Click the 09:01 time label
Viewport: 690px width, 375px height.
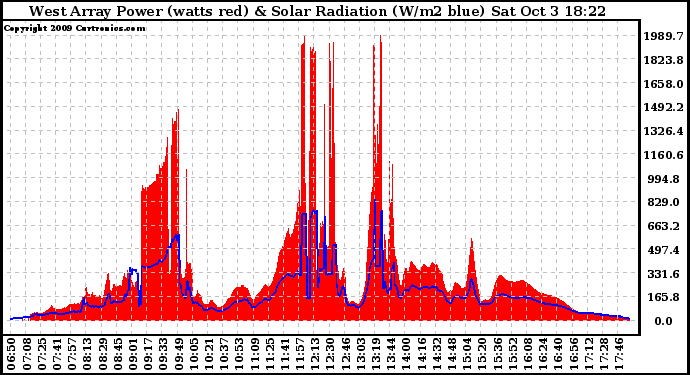[133, 354]
